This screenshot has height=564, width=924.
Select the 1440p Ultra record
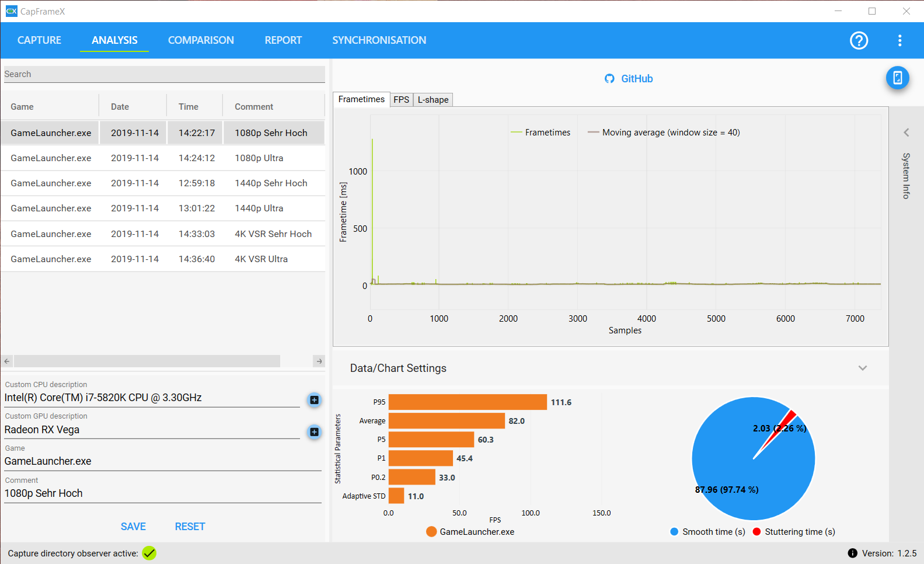pos(163,208)
